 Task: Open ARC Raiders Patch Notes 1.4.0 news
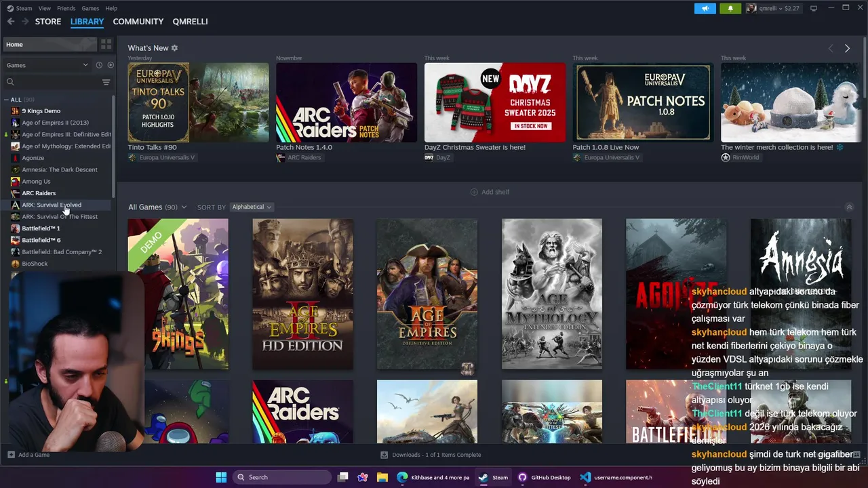click(x=347, y=102)
